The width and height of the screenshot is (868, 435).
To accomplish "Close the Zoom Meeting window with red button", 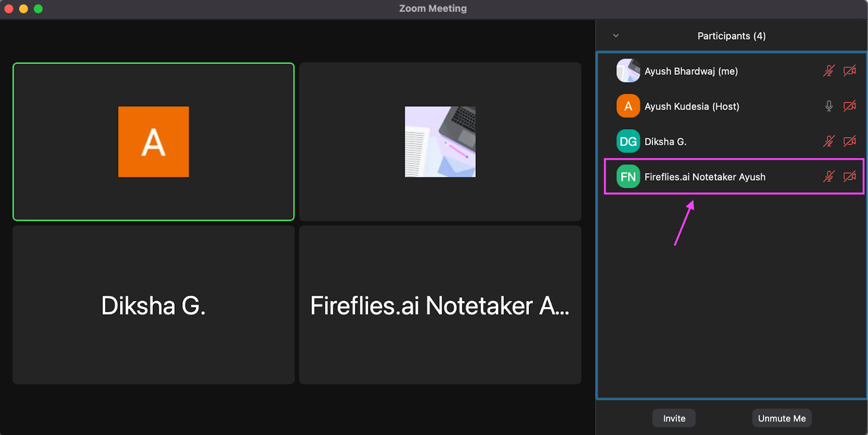I will pyautogui.click(x=9, y=9).
